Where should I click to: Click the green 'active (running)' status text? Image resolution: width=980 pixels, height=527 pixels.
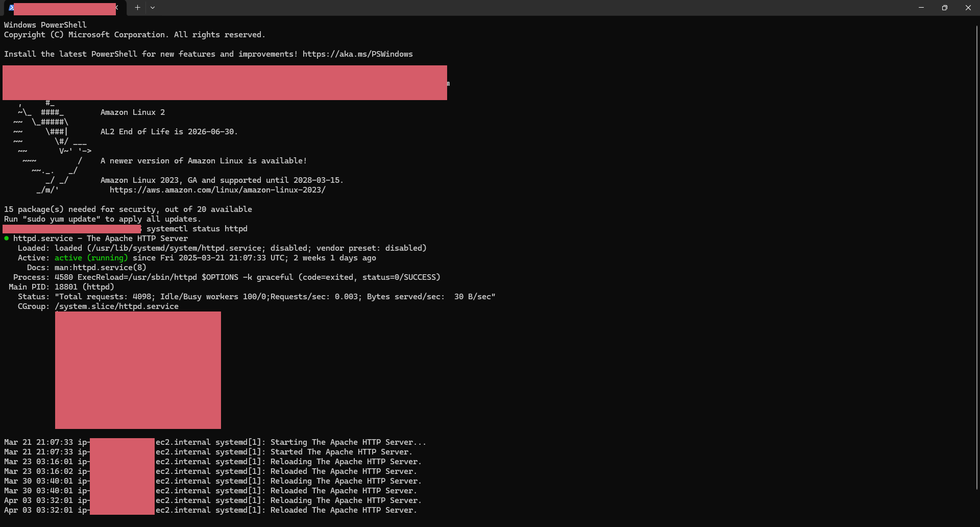91,258
